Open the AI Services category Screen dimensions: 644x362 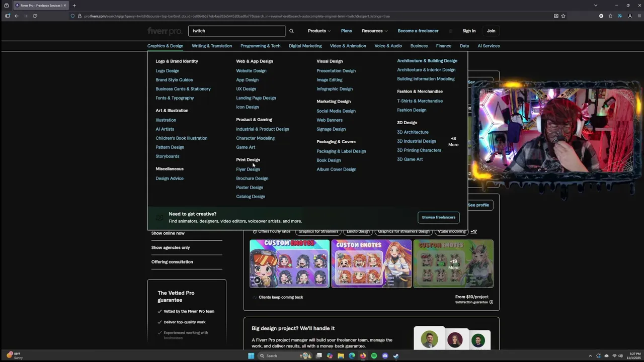pos(489,46)
